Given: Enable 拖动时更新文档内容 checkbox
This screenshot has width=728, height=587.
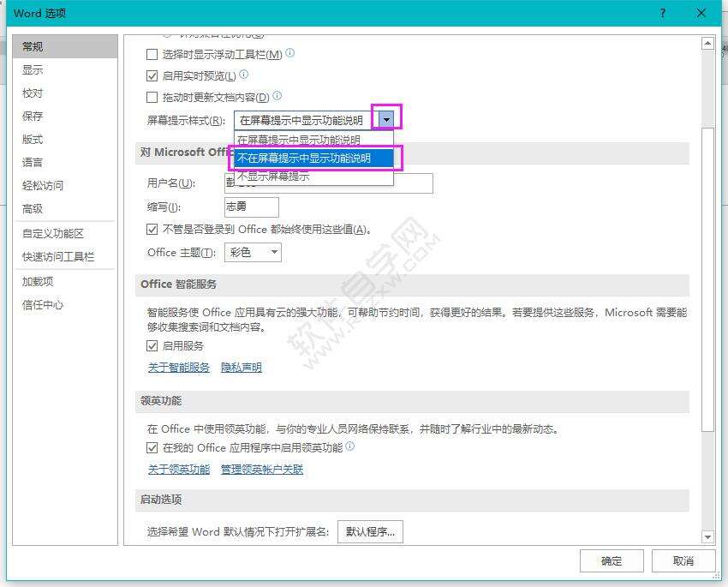Looking at the screenshot, I should click(152, 97).
